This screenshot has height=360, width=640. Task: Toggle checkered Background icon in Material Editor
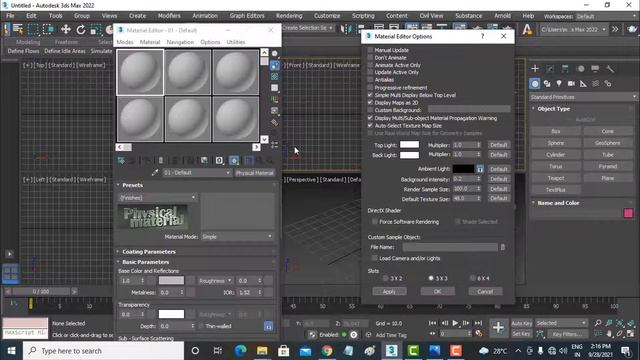coord(275,77)
